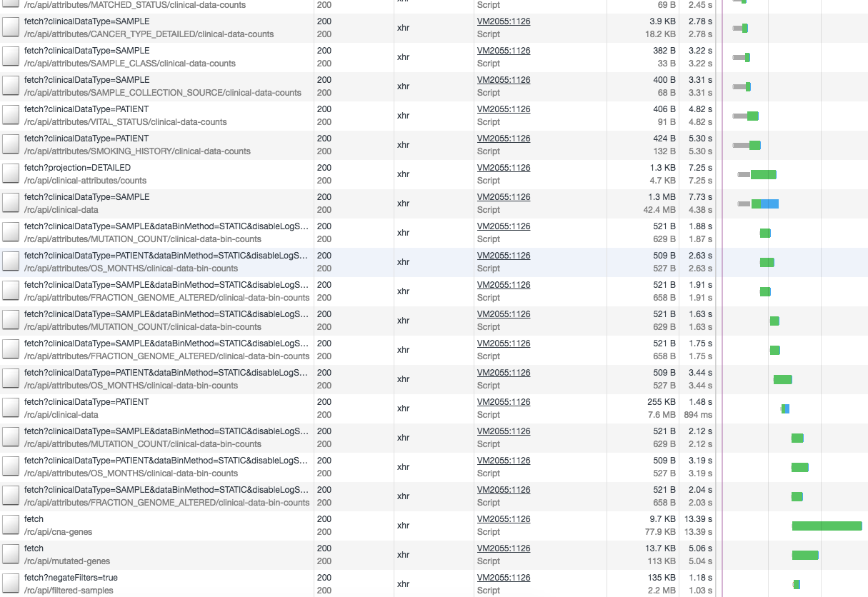This screenshot has height=597, width=868.
Task: Click the '135 KB' size of filtered-samples
Action: coord(662,578)
